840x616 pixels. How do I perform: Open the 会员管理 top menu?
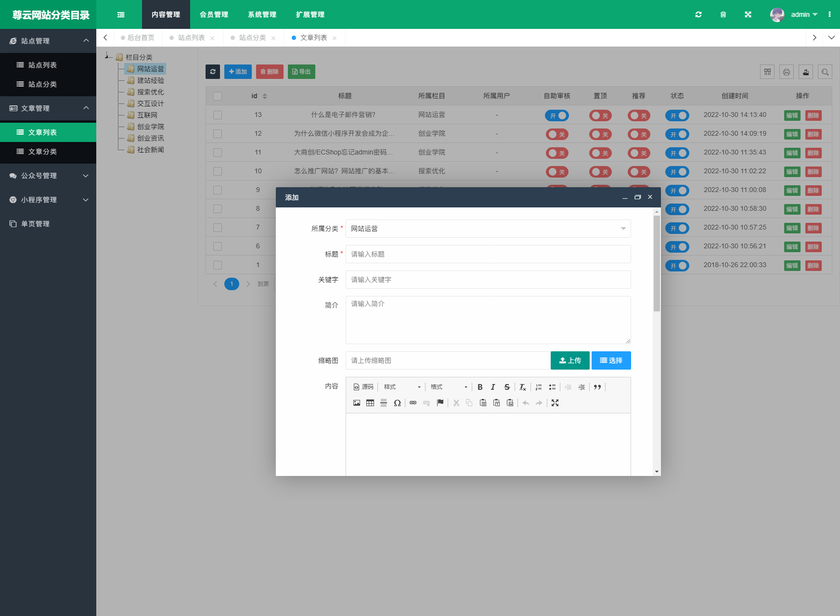click(214, 14)
